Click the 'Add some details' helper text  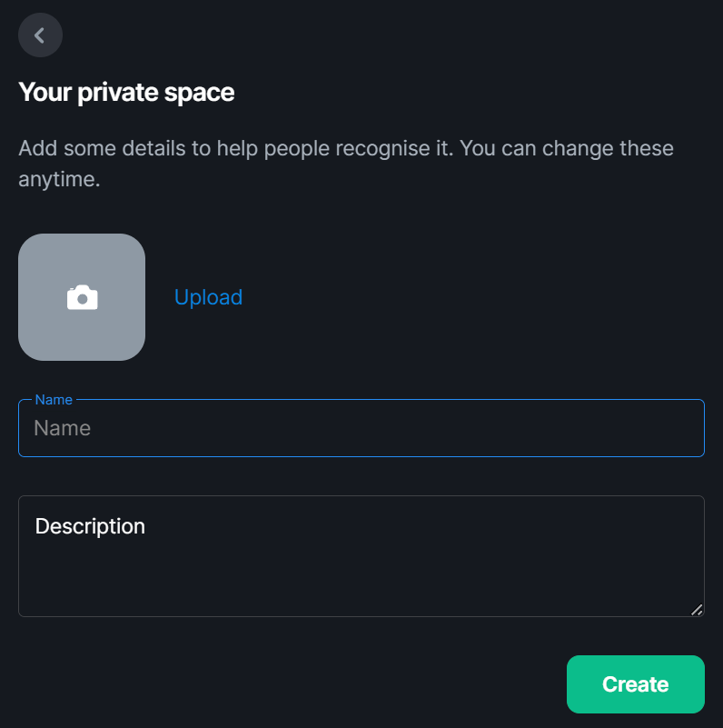[346, 164]
